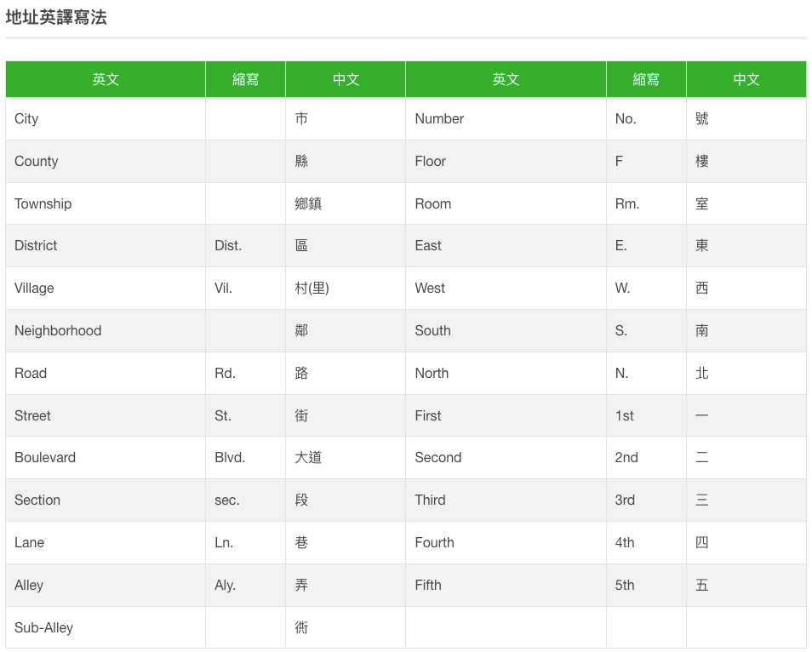812x652 pixels.
Task: Select the Rm. abbreviation cell
Action: (x=627, y=203)
